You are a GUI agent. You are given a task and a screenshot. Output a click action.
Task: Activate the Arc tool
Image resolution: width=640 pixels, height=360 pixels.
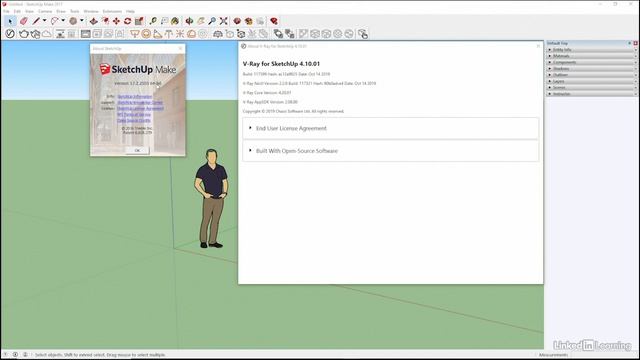pos(55,21)
